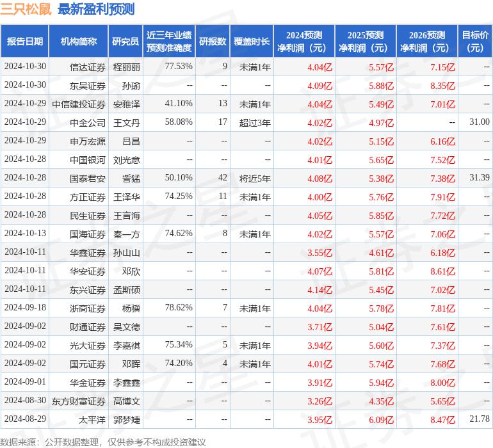The width and height of the screenshot is (493, 448).
Task: Click institution 浙商证券
Action: coord(88,308)
